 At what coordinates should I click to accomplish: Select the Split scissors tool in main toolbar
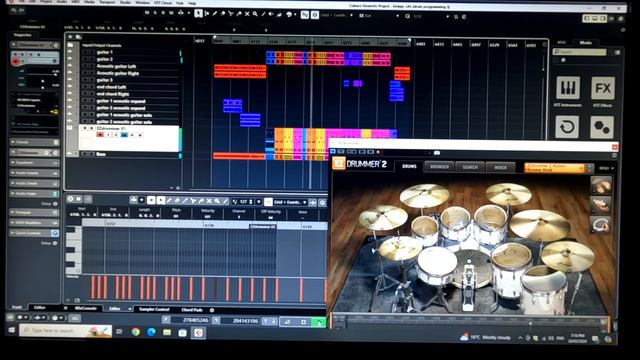[231, 14]
